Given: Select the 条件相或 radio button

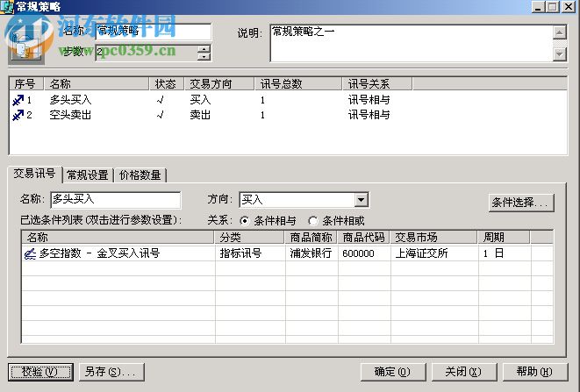Looking at the screenshot, I should tap(313, 221).
